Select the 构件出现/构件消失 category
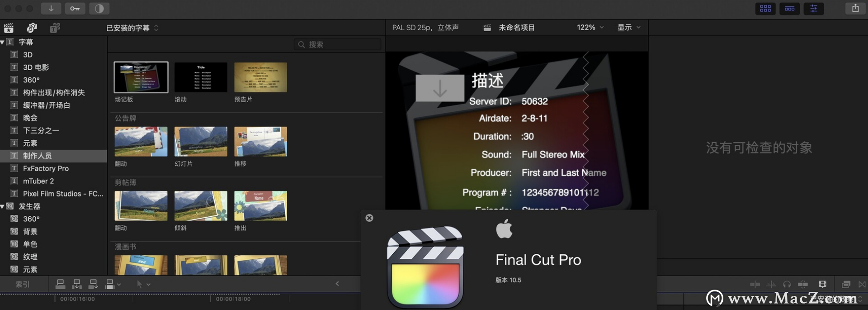 pos(53,93)
